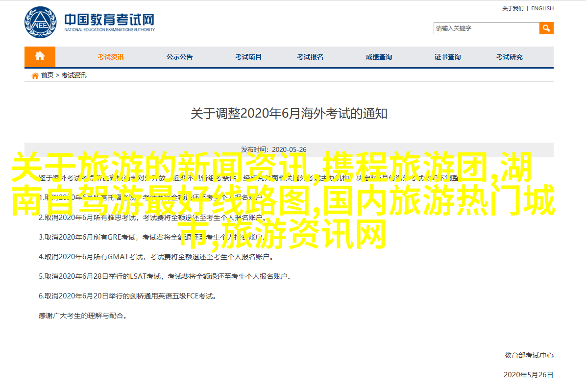Click the search keyword input field

coord(486,28)
